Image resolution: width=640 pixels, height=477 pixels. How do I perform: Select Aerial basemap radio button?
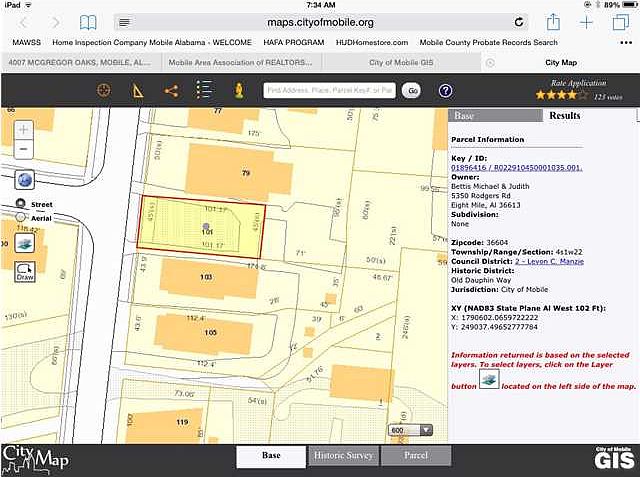point(20,217)
